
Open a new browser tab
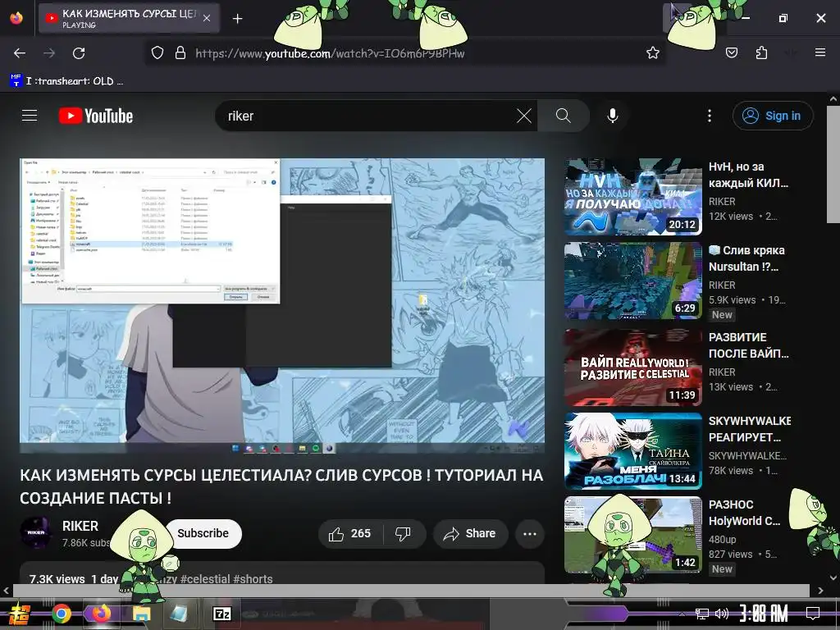(237, 19)
